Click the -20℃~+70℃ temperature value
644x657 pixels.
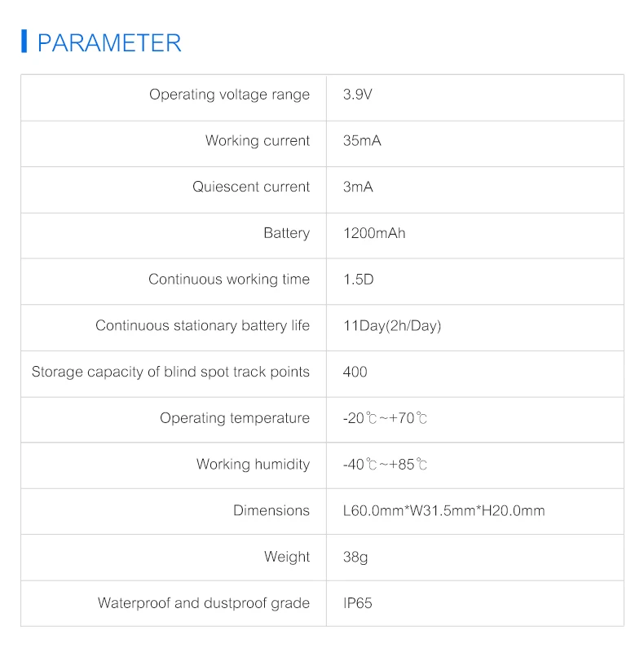386,418
